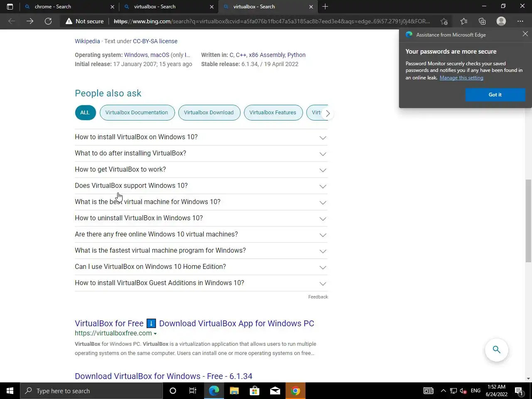Screen dimensions: 532x399
Task: Open Microsoft Edge from taskbar
Action: point(214,391)
